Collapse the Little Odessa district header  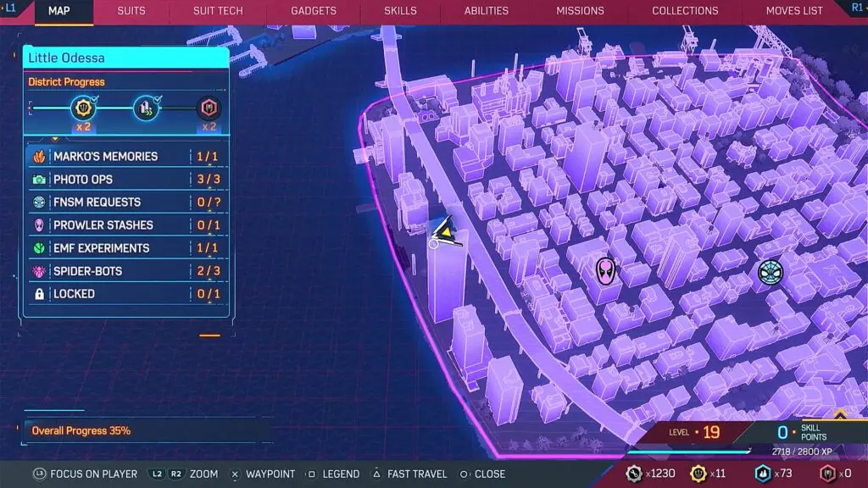125,58
